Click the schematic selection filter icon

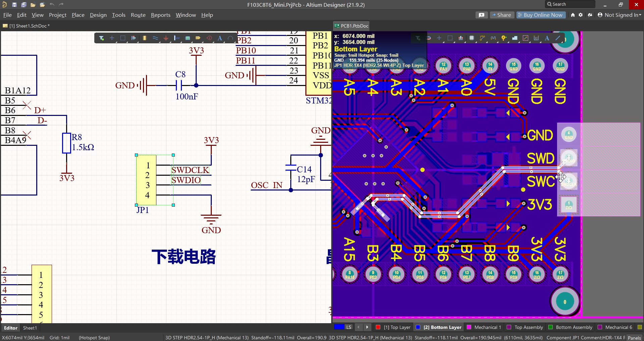(x=101, y=38)
